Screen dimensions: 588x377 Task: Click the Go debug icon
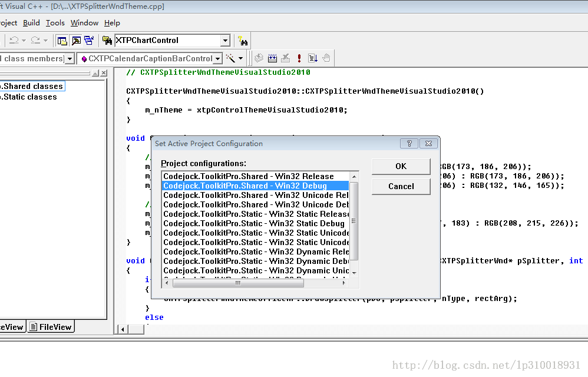tap(312, 58)
